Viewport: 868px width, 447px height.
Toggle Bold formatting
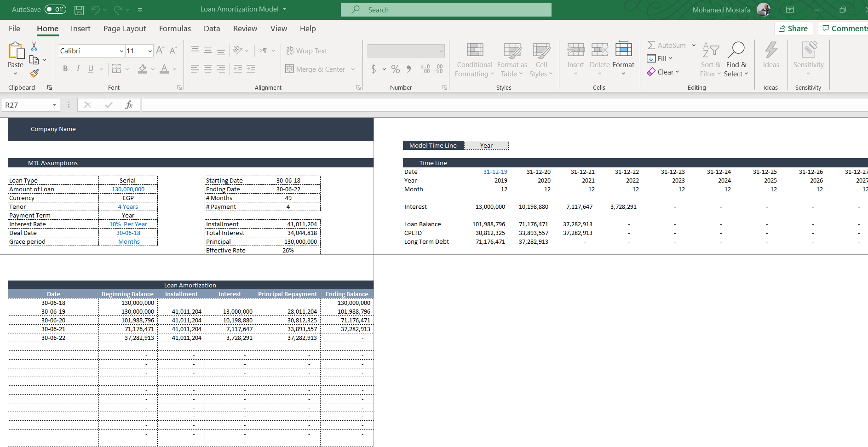point(65,69)
